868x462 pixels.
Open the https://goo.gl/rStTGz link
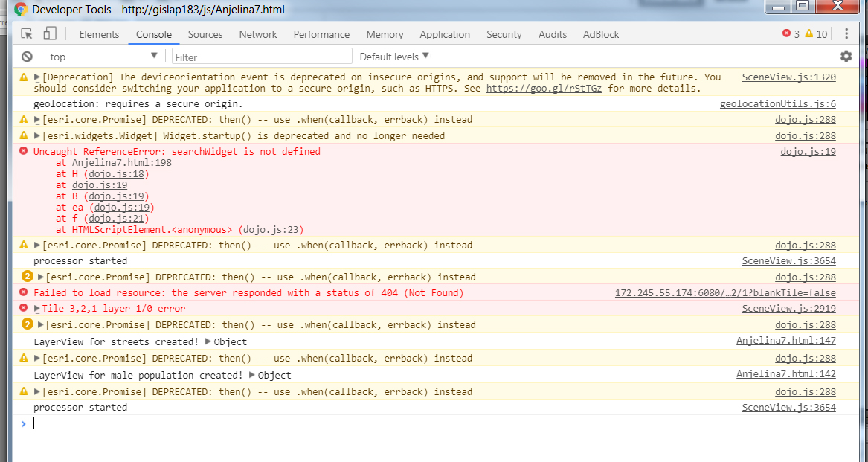coord(544,89)
